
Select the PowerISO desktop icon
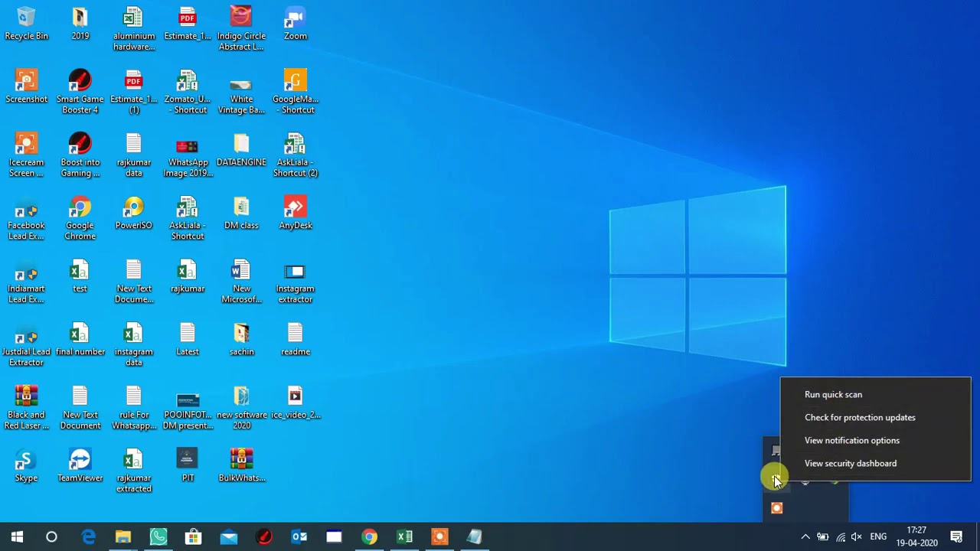(134, 214)
